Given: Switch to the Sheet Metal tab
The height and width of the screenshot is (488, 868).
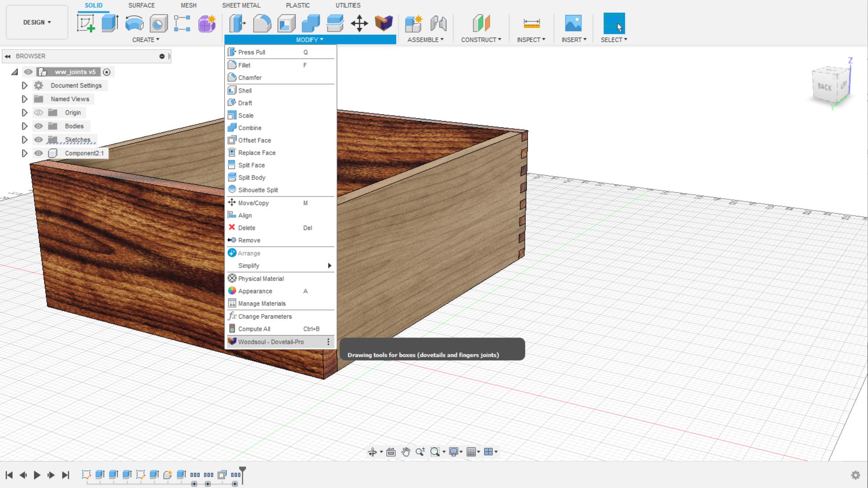Looking at the screenshot, I should coord(241,5).
